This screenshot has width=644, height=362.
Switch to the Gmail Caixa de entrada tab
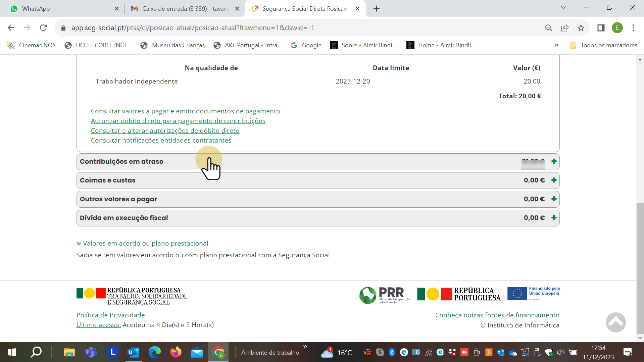(x=181, y=9)
